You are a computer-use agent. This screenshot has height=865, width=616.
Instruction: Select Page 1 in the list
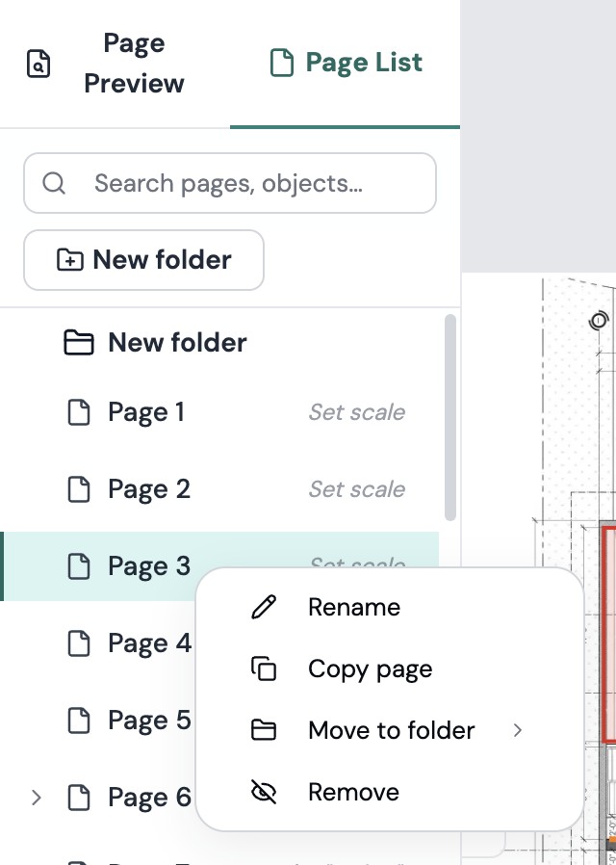[219, 412]
